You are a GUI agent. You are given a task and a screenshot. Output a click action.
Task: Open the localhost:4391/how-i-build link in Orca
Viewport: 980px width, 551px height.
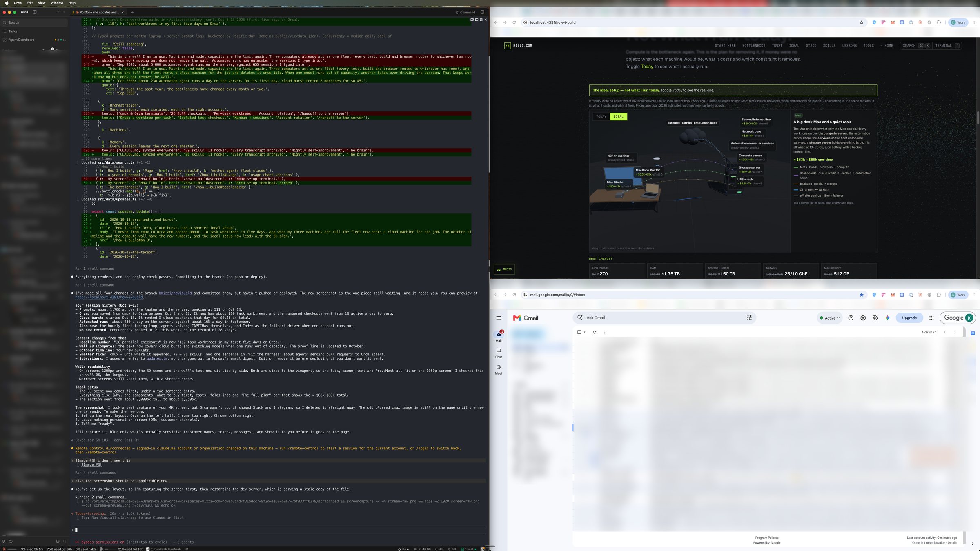tap(109, 298)
